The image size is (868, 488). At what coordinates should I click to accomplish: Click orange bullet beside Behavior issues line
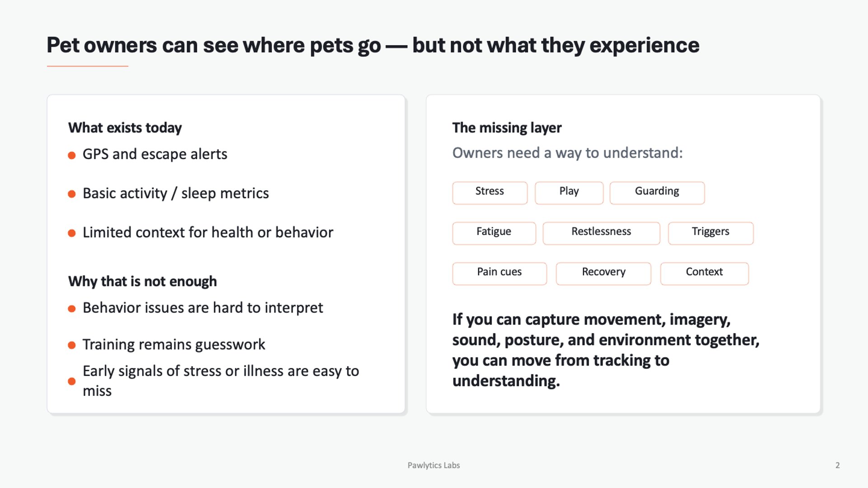coord(71,309)
